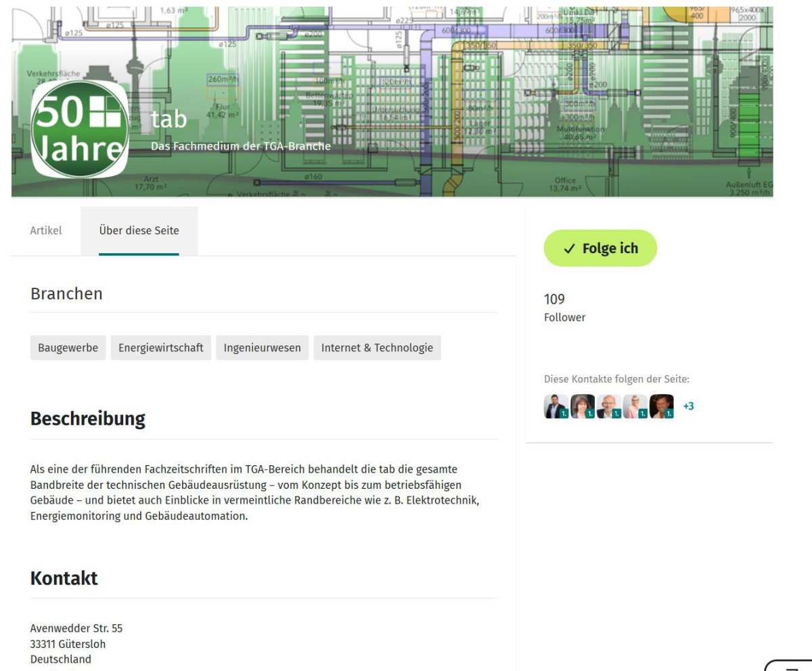Open the third follower contact avatar
This screenshot has width=812, height=671.
pyautogui.click(x=609, y=406)
